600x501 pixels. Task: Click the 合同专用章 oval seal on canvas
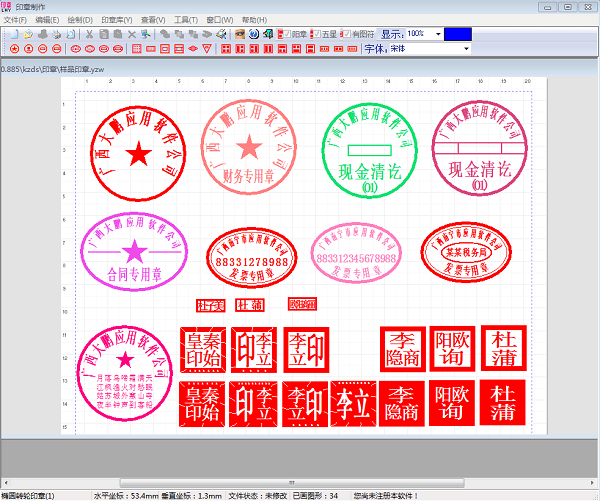(x=133, y=248)
